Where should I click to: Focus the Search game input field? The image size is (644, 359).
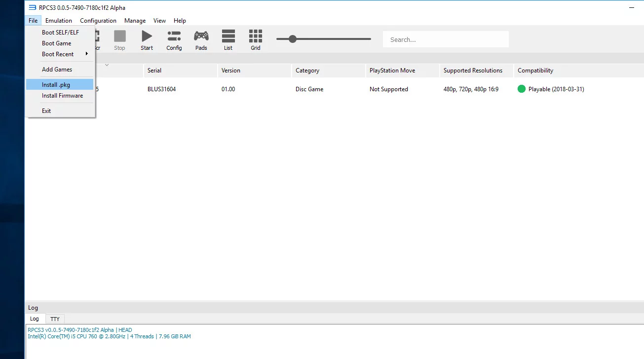[446, 39]
